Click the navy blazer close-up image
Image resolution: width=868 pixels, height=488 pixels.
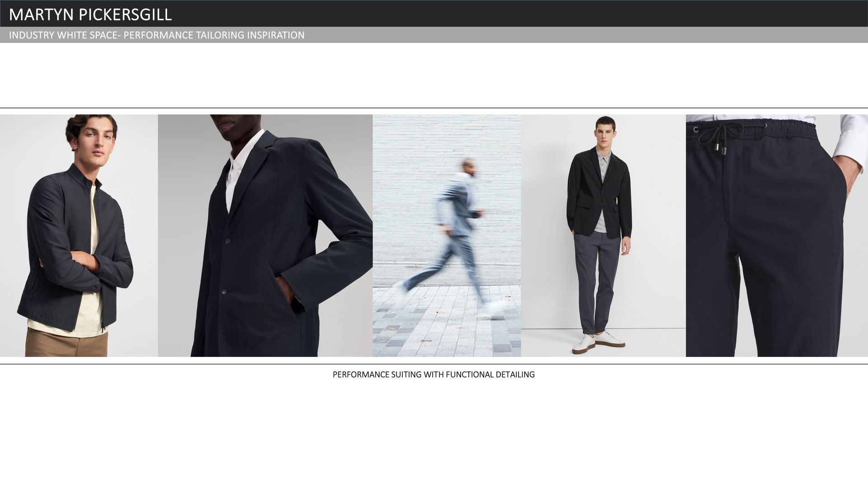(x=265, y=235)
